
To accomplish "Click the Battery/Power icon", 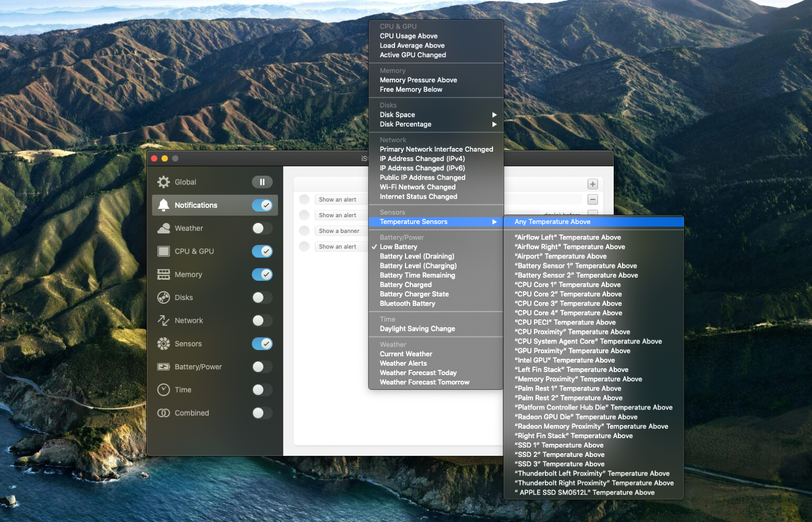I will tap(163, 367).
